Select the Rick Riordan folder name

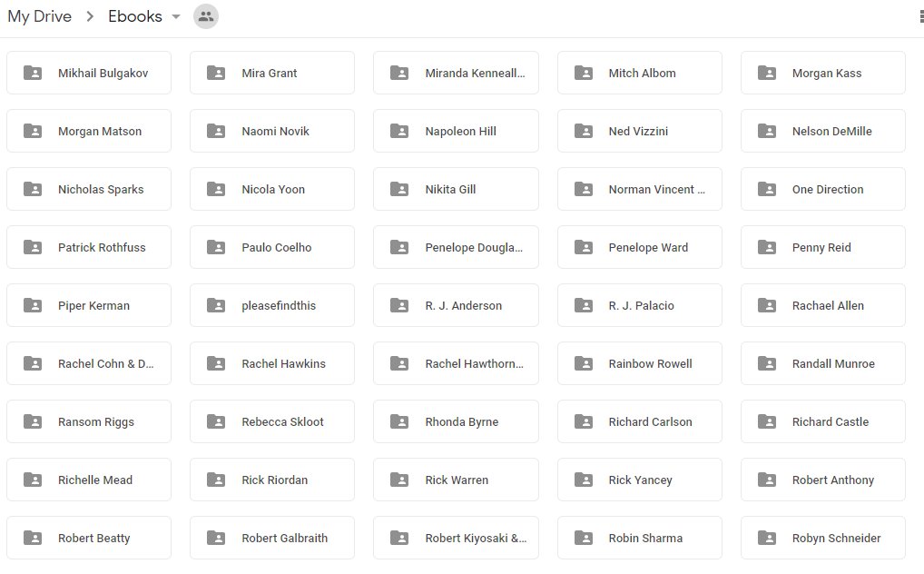(x=275, y=480)
